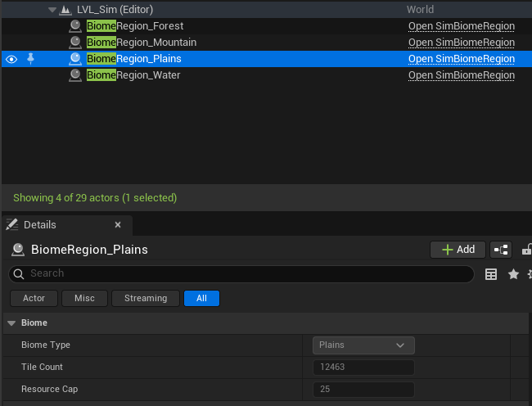This screenshot has height=406, width=532.
Task: Focus the Details search field
Action: point(241,273)
